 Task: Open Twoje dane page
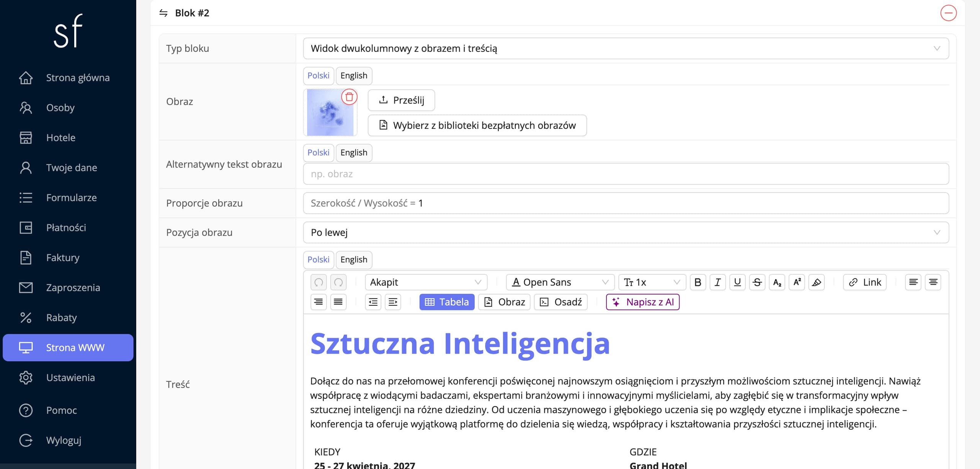(x=68, y=168)
